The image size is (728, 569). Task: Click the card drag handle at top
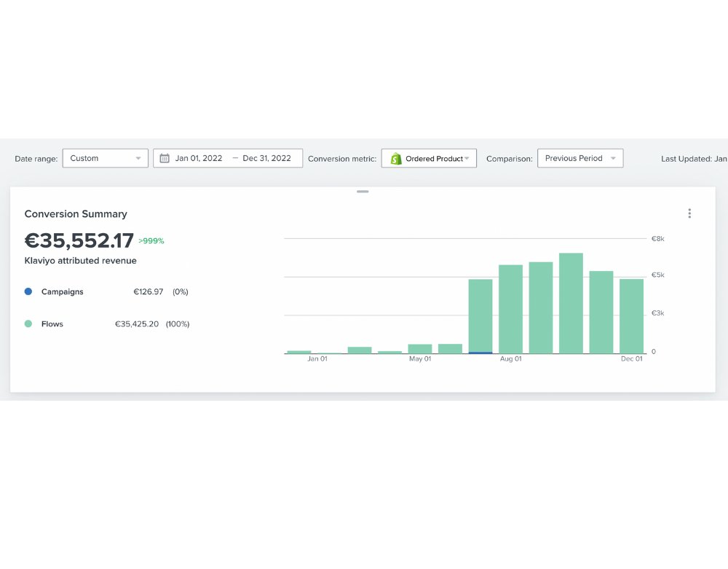point(363,192)
